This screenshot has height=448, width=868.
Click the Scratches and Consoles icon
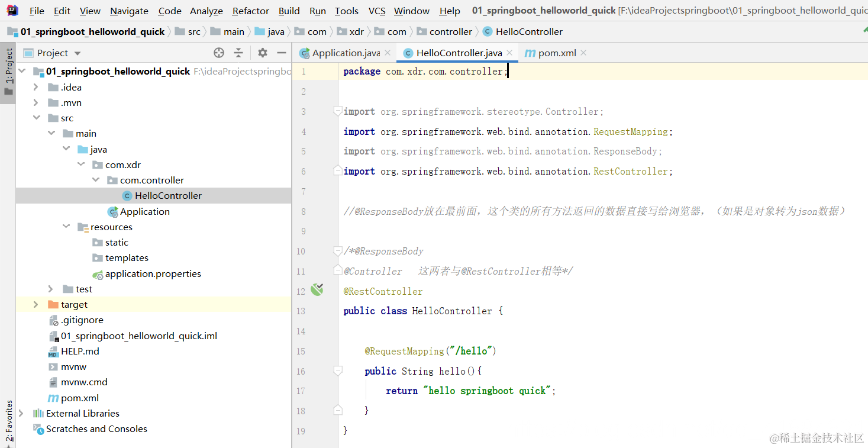(38, 429)
